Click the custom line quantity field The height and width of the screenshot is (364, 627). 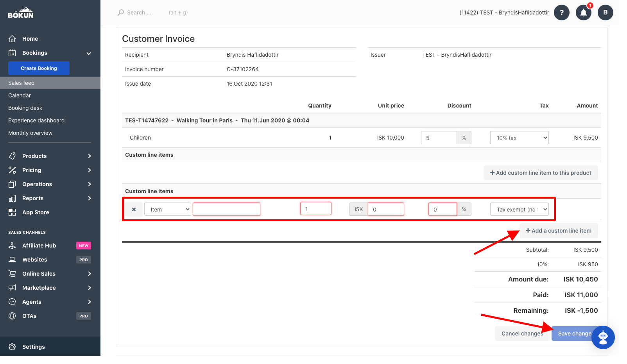316,208
